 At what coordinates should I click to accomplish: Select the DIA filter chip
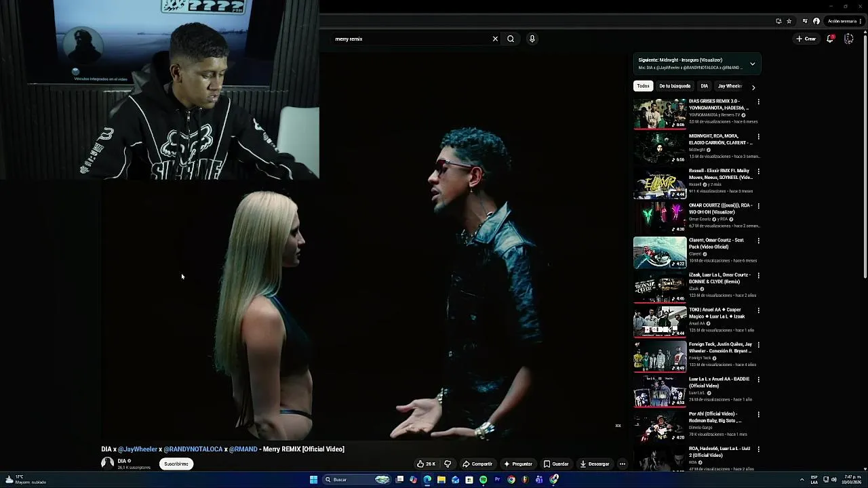(704, 86)
